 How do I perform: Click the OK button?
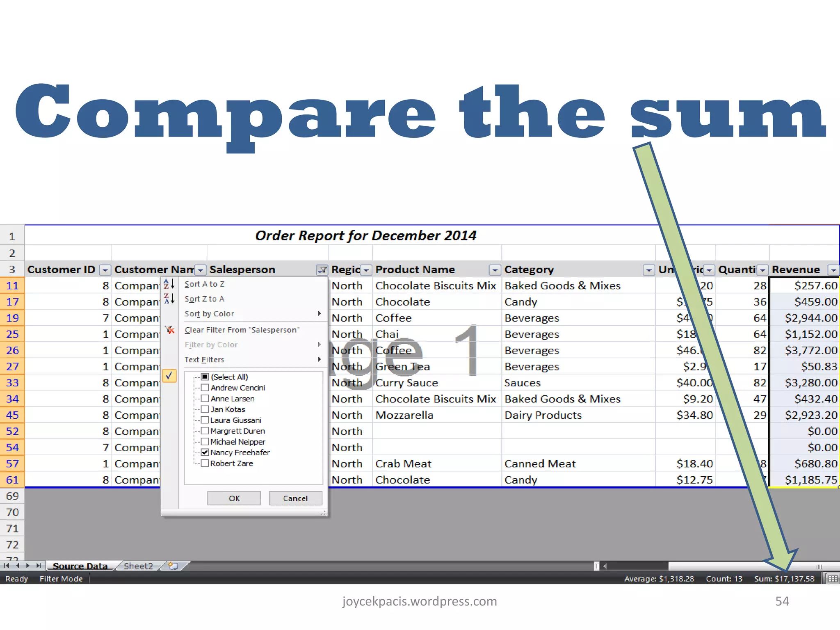pos(234,498)
